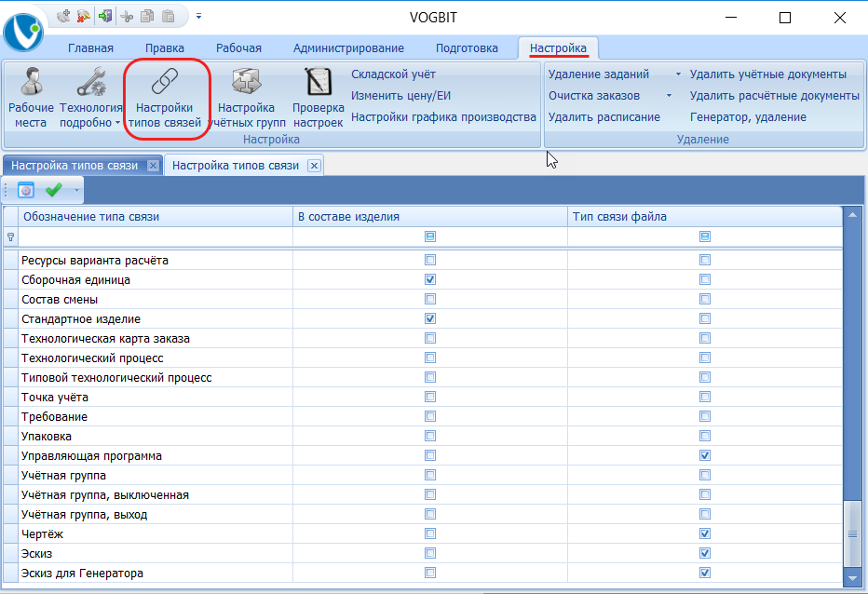Click the scissors cut icon in quick access
The width and height of the screenshot is (868, 594).
[128, 16]
